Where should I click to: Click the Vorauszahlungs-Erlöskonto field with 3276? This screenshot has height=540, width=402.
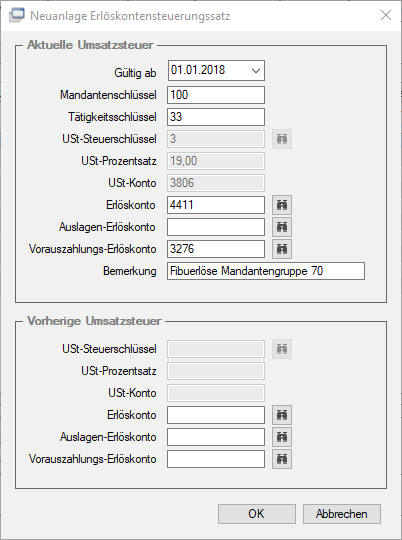coord(216,249)
